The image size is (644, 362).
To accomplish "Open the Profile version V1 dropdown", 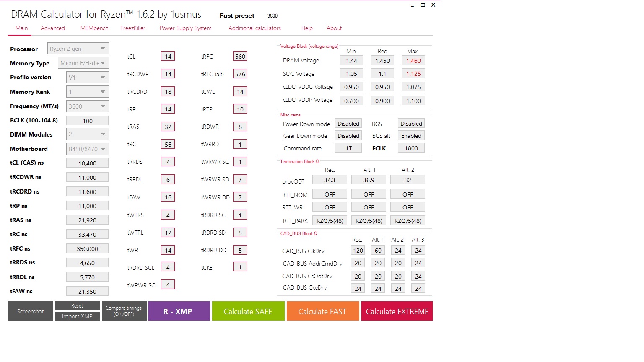I will click(x=88, y=77).
